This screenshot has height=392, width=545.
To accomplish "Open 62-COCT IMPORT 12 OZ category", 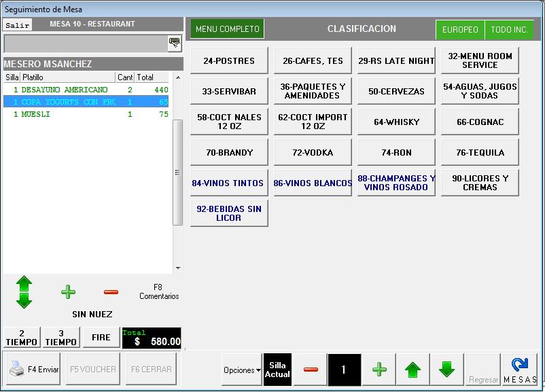I will pos(313,122).
